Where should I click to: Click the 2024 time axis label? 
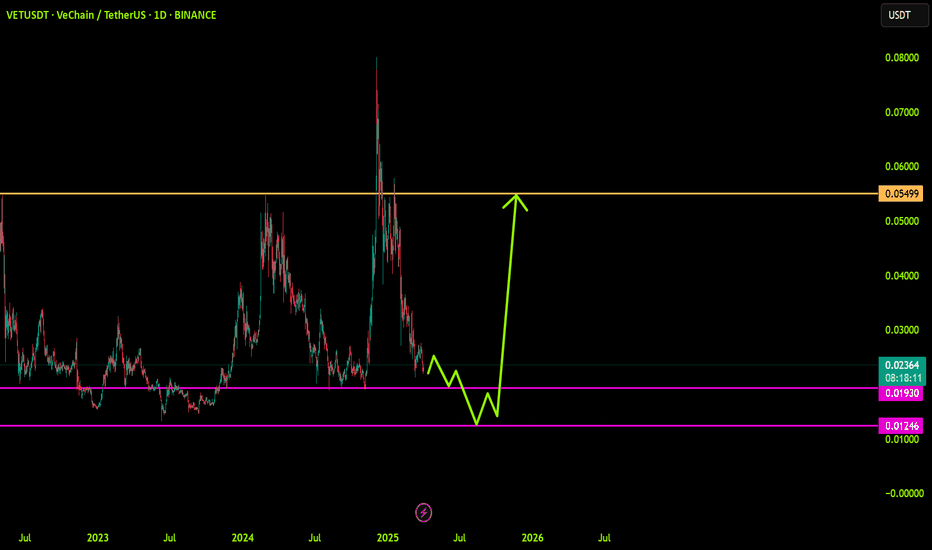tap(243, 538)
